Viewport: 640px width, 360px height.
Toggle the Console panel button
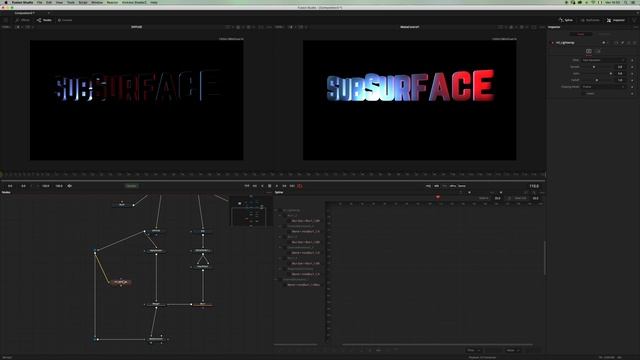point(65,20)
